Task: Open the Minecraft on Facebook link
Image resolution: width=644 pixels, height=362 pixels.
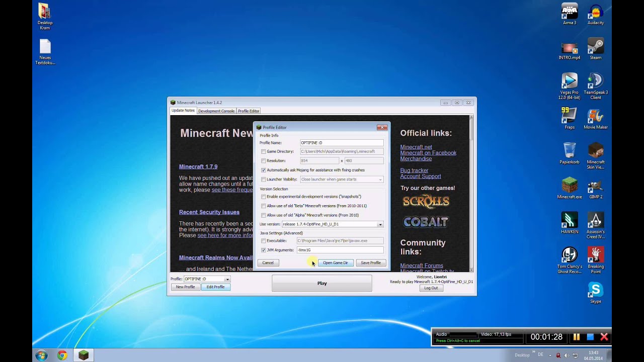Action: click(x=428, y=153)
